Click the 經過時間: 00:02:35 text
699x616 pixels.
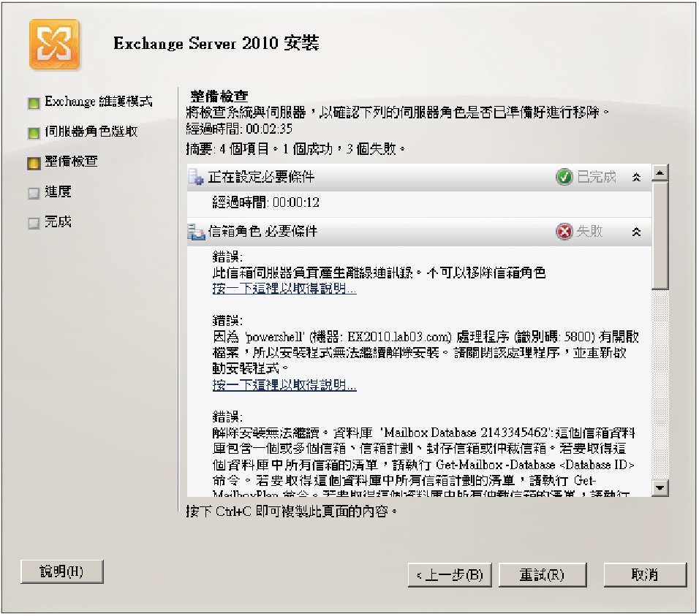[239, 129]
